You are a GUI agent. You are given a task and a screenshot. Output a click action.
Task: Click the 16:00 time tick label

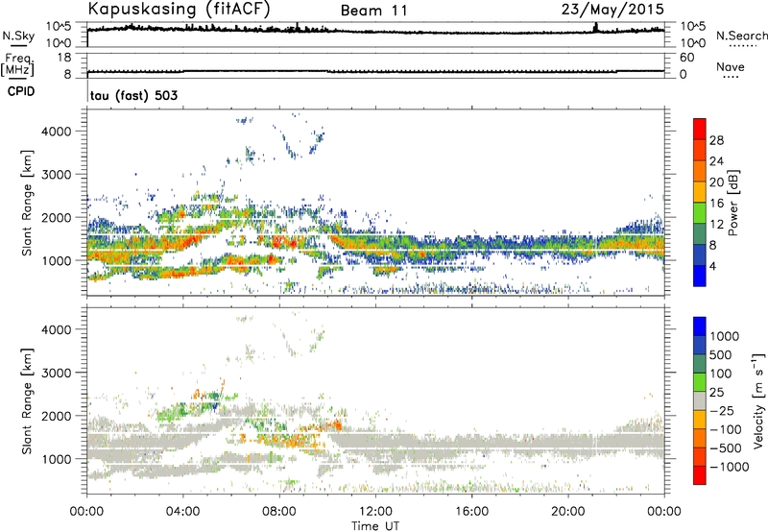[471, 512]
